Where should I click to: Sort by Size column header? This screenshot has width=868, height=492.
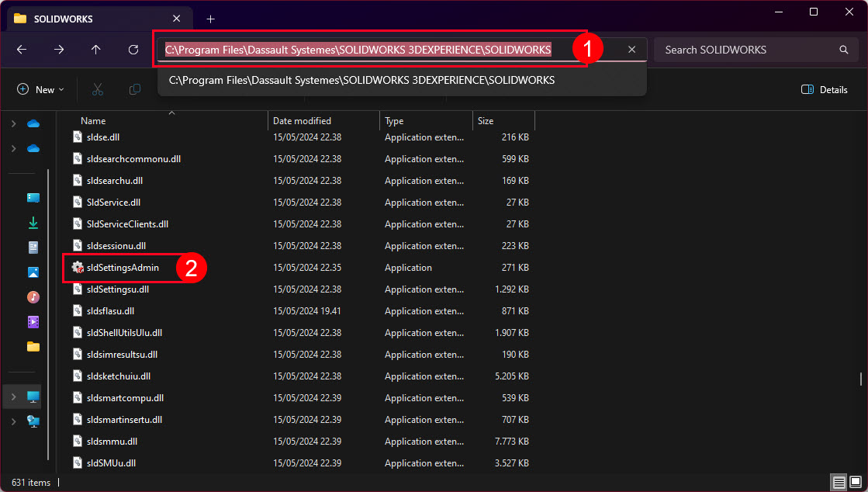[486, 121]
